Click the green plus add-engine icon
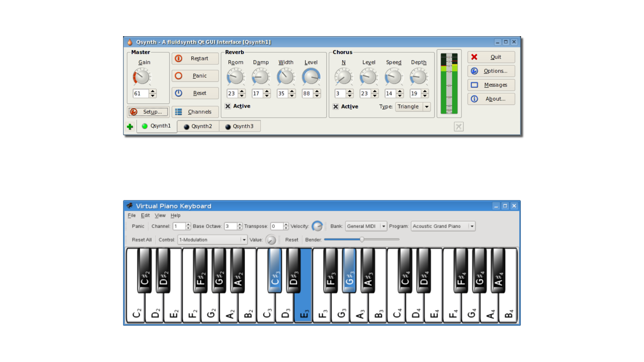Image resolution: width=644 pixels, height=362 pixels. 130,127
